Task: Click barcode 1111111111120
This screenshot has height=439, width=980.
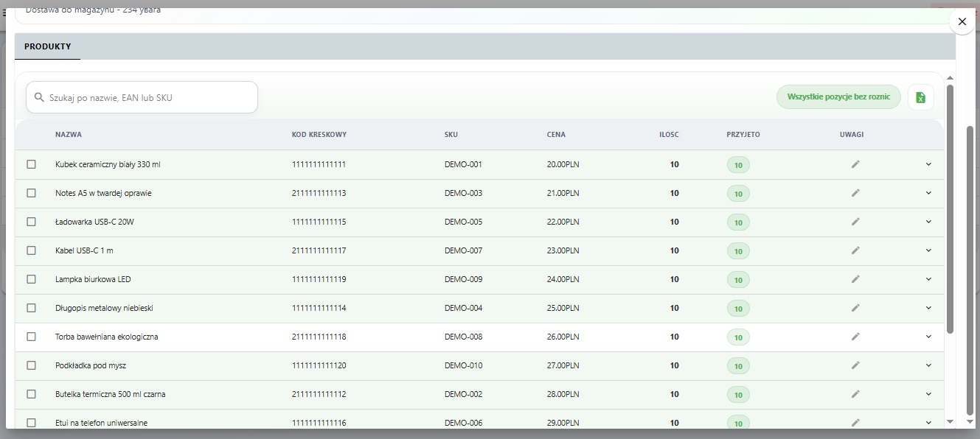Action: [x=319, y=365]
